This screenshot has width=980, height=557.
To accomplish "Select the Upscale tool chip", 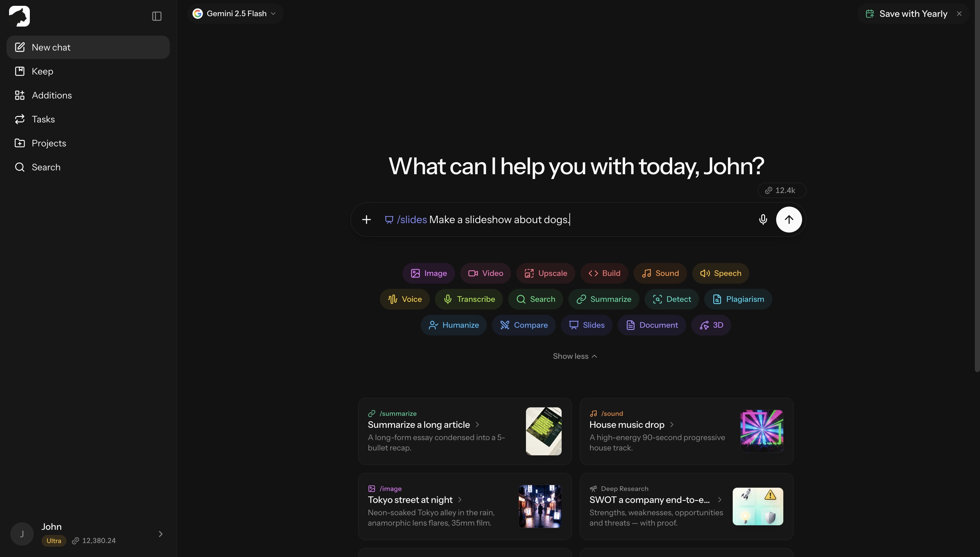I will 545,273.
